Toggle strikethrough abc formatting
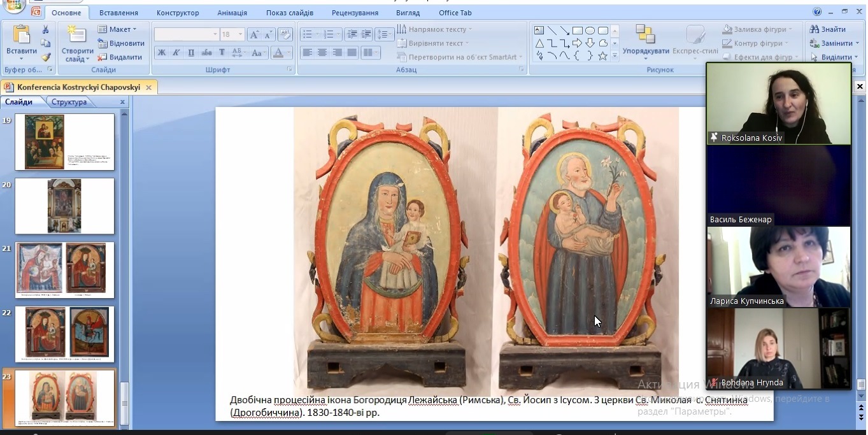This screenshot has height=435, width=868. (x=206, y=53)
